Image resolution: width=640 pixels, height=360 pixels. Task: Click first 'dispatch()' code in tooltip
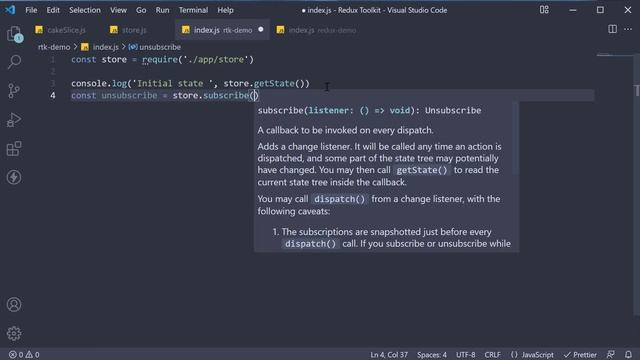pyautogui.click(x=340, y=199)
